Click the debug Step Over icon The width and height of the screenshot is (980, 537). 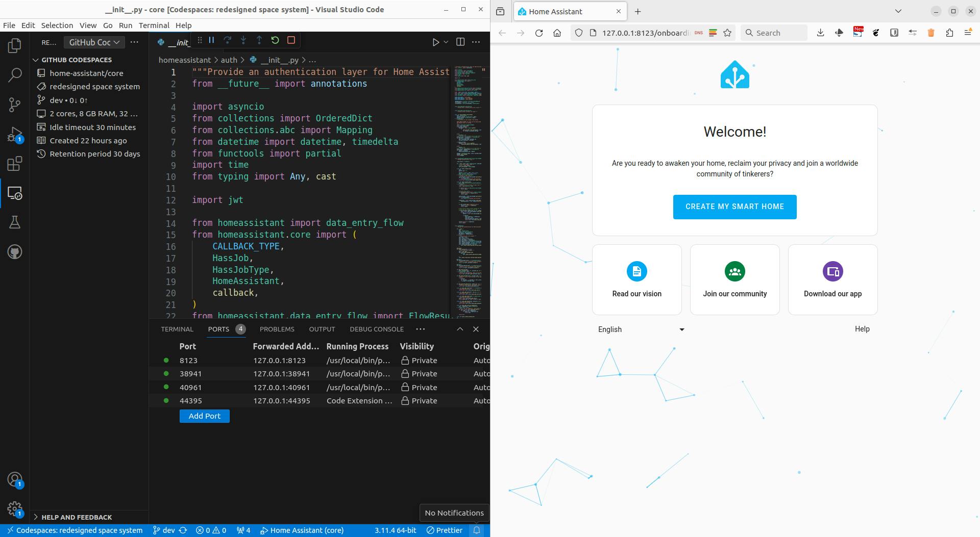[227, 40]
